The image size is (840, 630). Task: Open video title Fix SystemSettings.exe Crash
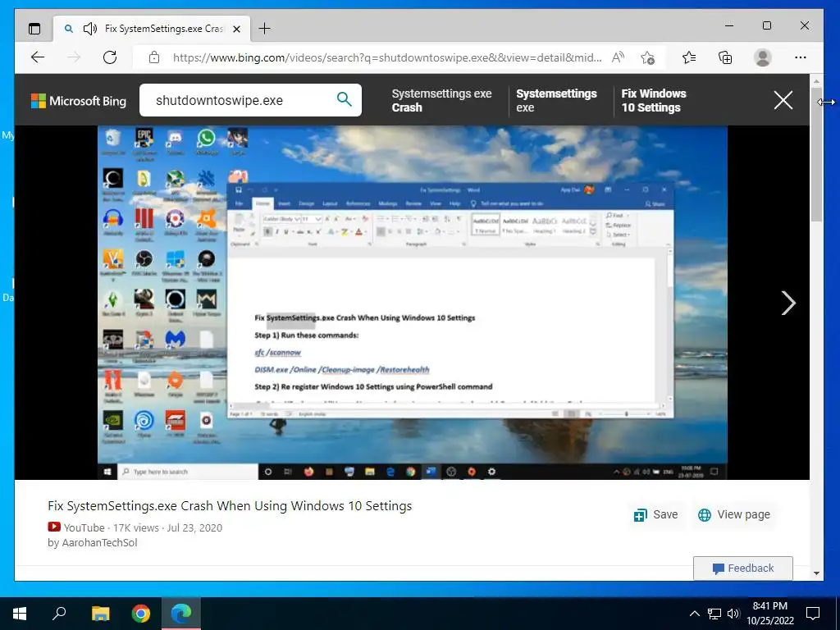coord(230,505)
